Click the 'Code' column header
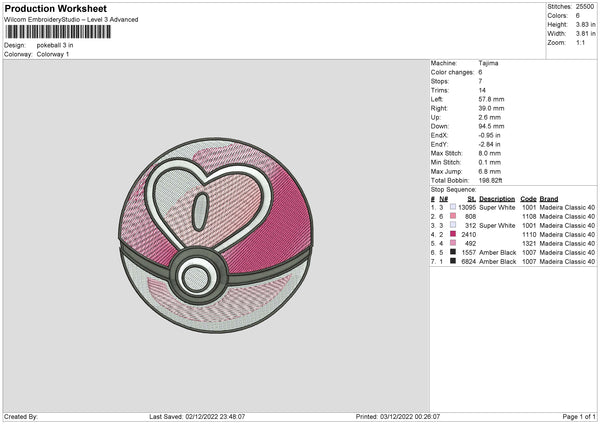The image size is (600, 424). click(528, 199)
